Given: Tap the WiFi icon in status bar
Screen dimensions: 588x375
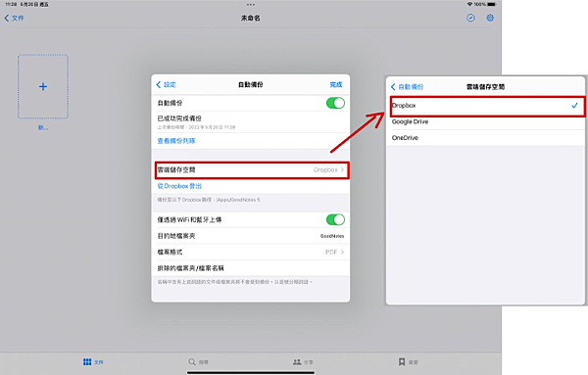Looking at the screenshot, I should tap(469, 4).
